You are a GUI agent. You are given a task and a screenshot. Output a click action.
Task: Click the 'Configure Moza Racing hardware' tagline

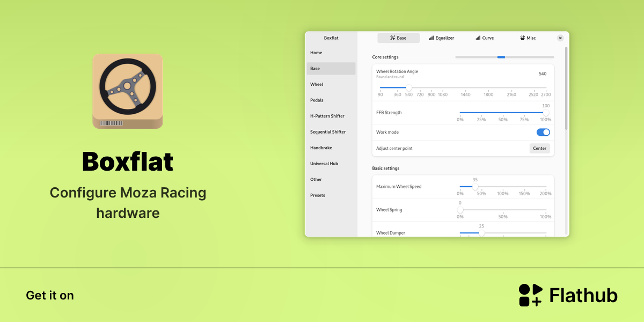tap(128, 203)
